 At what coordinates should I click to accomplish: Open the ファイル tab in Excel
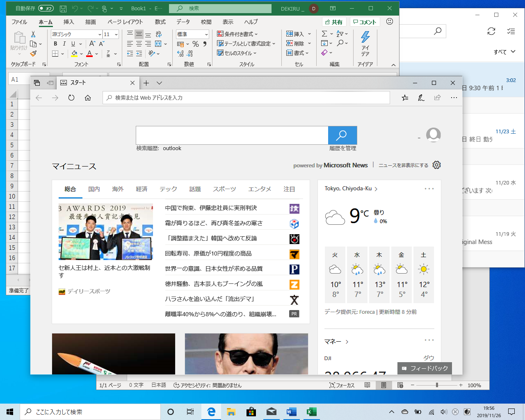(x=19, y=22)
